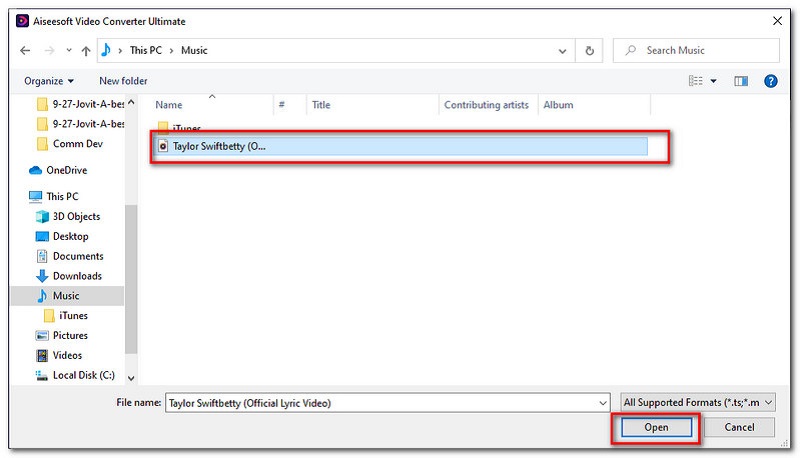Open Pictures in navigation pane
Screen dimensions: 800x458
[70, 336]
